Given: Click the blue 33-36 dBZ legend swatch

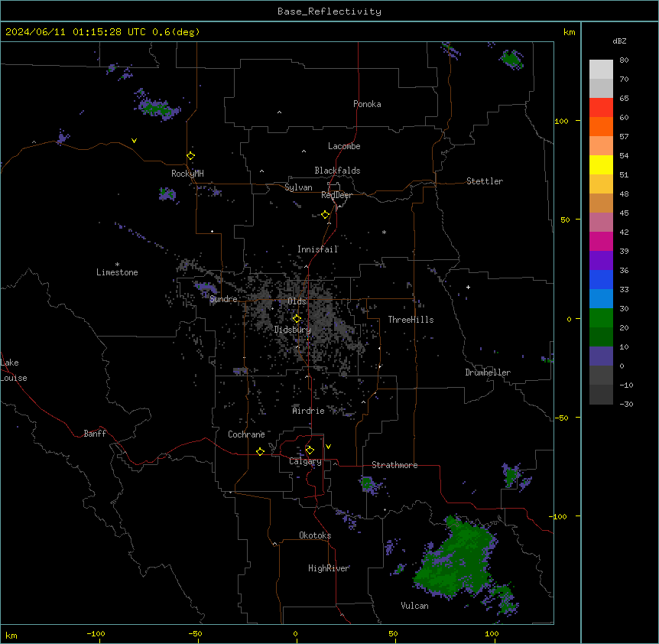Looking at the screenshot, I should (601, 279).
